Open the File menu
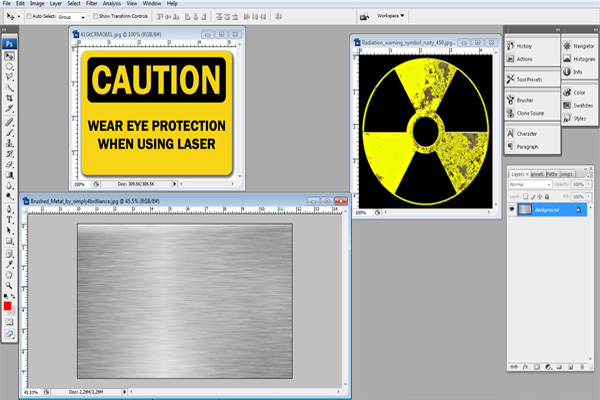Image resolution: width=600 pixels, height=400 pixels. [x=7, y=3]
